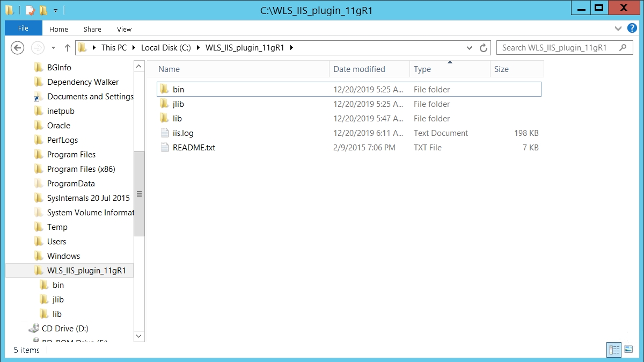Switch to large icons view
The image size is (644, 362).
point(628,350)
